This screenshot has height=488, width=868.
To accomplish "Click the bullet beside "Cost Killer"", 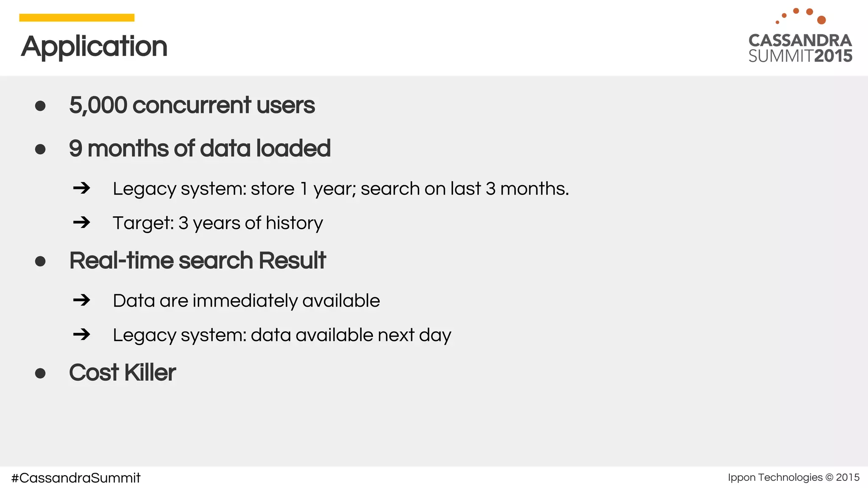I will (x=40, y=373).
